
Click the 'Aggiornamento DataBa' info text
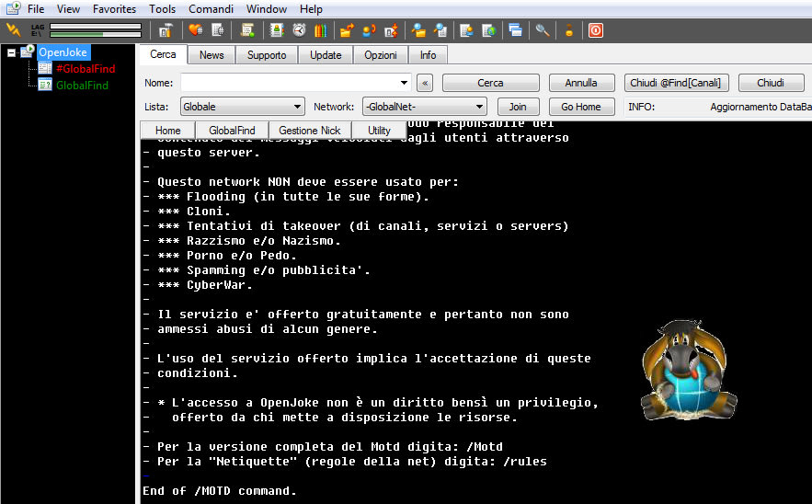tap(761, 107)
